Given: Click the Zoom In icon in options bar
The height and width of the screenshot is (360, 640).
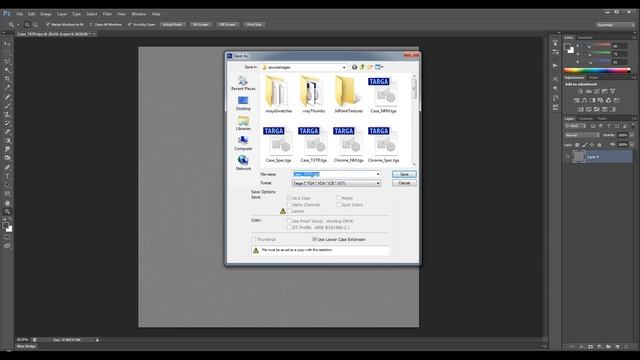Looking at the screenshot, I should [x=27, y=24].
